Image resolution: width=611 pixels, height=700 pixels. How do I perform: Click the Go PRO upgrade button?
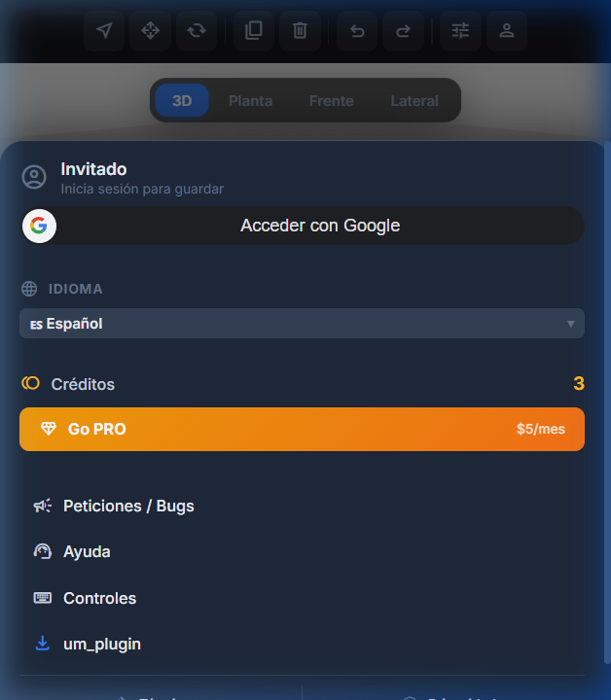pos(302,429)
